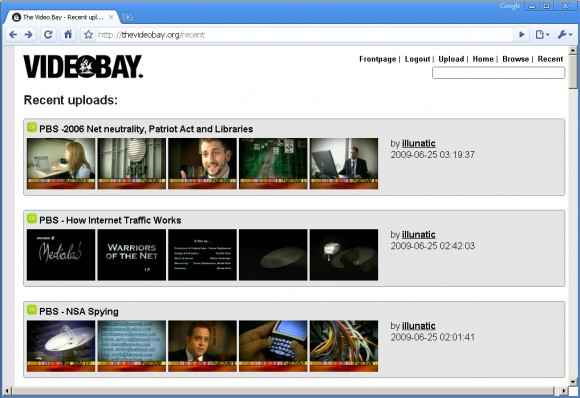Click striped sphere building thumbnail
580x398 pixels.
pos(132,163)
